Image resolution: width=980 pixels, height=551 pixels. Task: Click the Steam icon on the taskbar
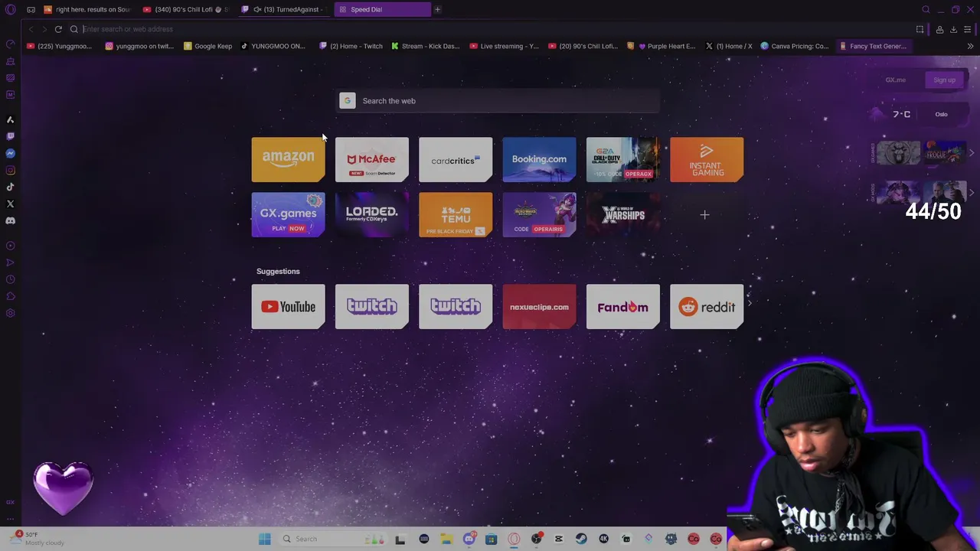[x=581, y=539]
